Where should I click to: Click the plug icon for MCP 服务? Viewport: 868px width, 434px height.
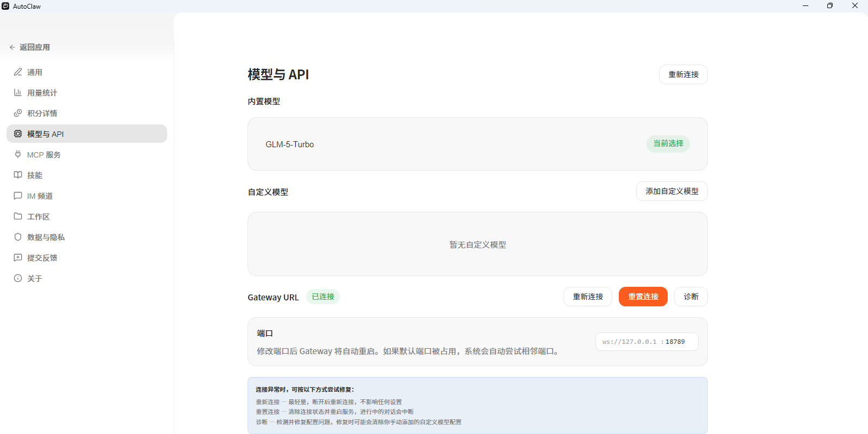coord(18,155)
